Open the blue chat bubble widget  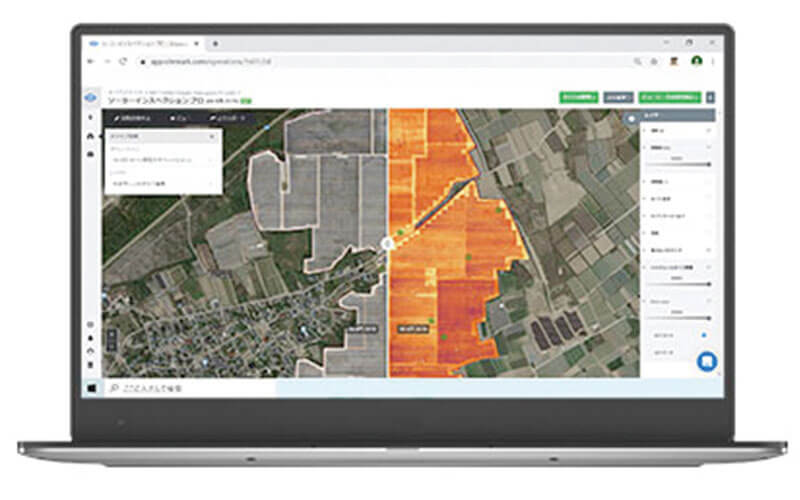click(706, 361)
